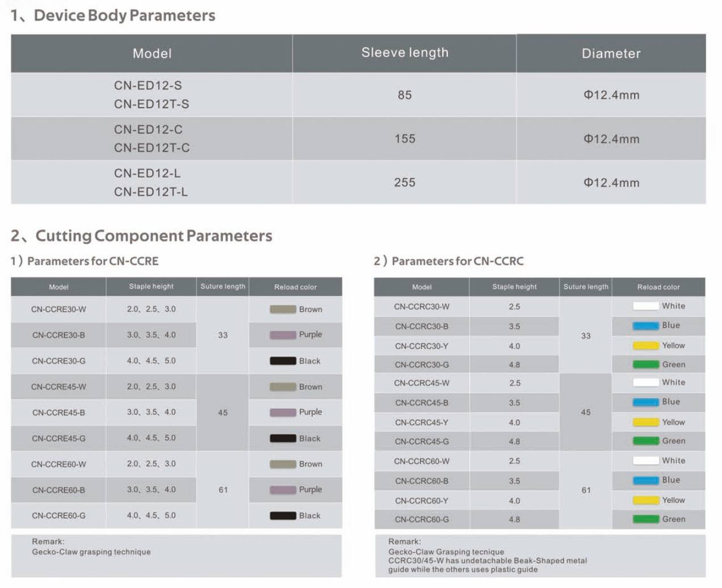Click the yellow swatch in CN-CCRC45-Y row
Screen dimensions: 722x588
(x=645, y=422)
